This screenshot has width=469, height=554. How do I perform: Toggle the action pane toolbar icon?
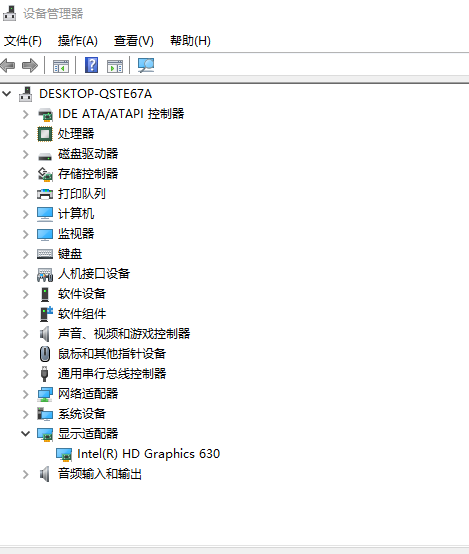[115, 66]
